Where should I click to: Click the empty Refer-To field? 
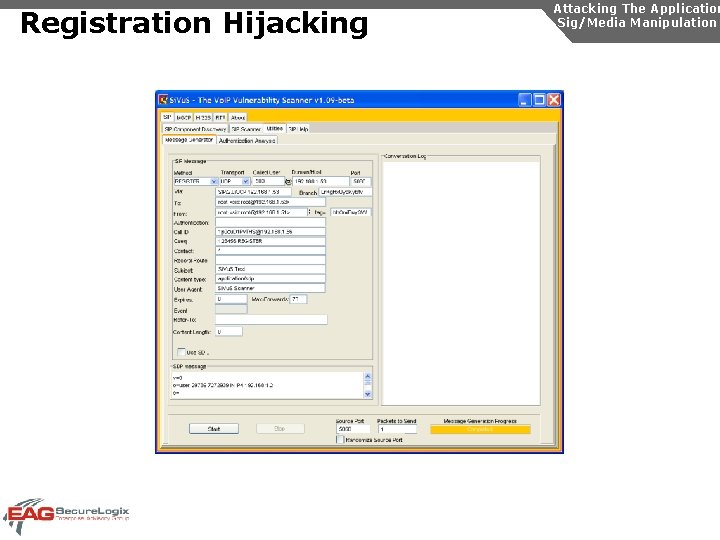[271, 320]
